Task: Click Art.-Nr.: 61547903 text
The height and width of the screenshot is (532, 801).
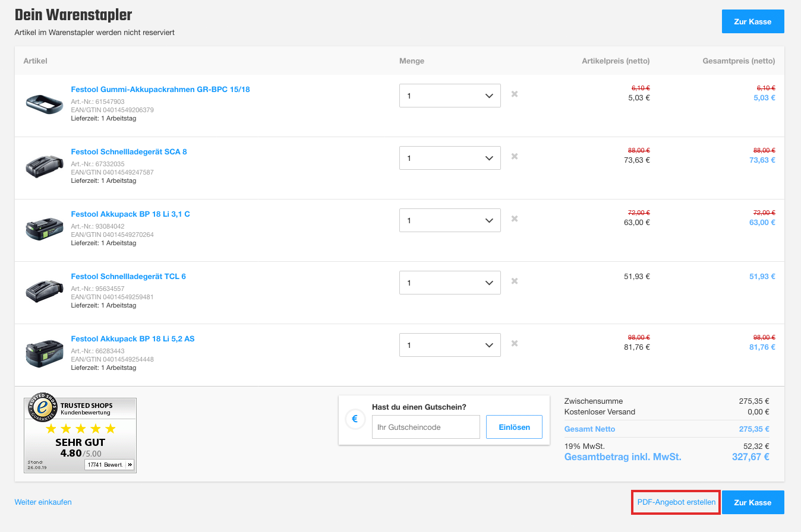Action: click(x=97, y=102)
